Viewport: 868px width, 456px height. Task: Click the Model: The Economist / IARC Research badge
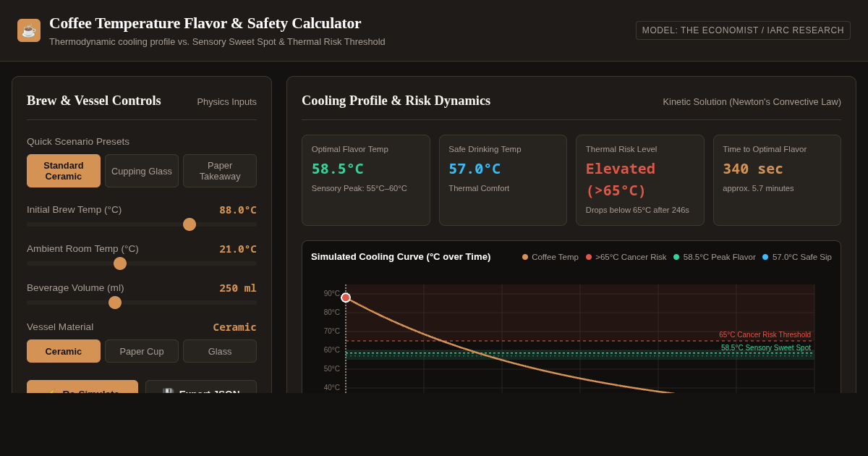point(743,30)
